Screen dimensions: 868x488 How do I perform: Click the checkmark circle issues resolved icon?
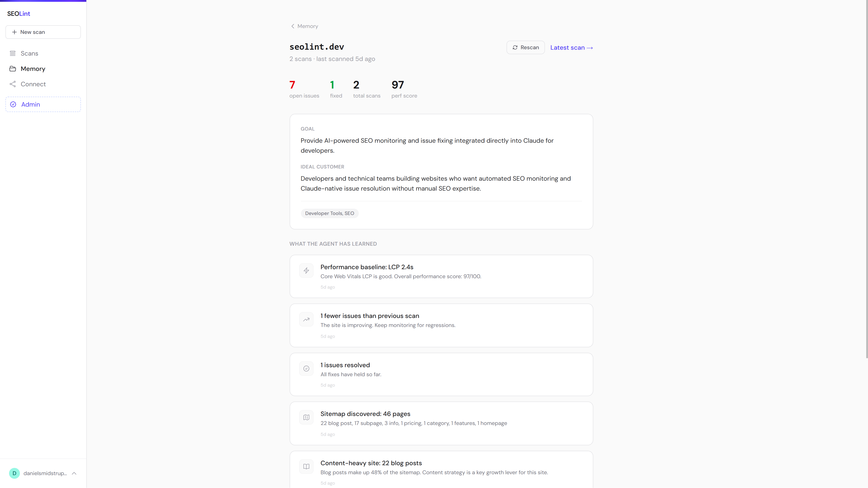pyautogui.click(x=306, y=369)
